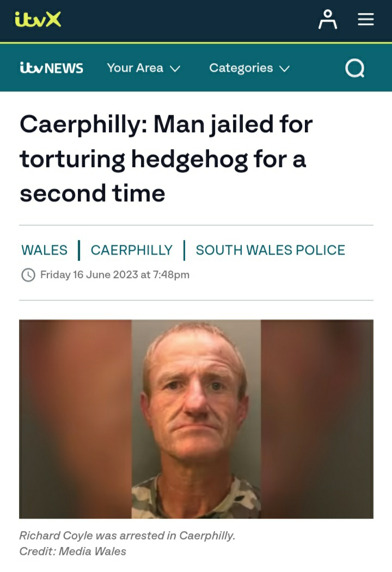
Task: Open the Your Area menu
Action: (143, 68)
